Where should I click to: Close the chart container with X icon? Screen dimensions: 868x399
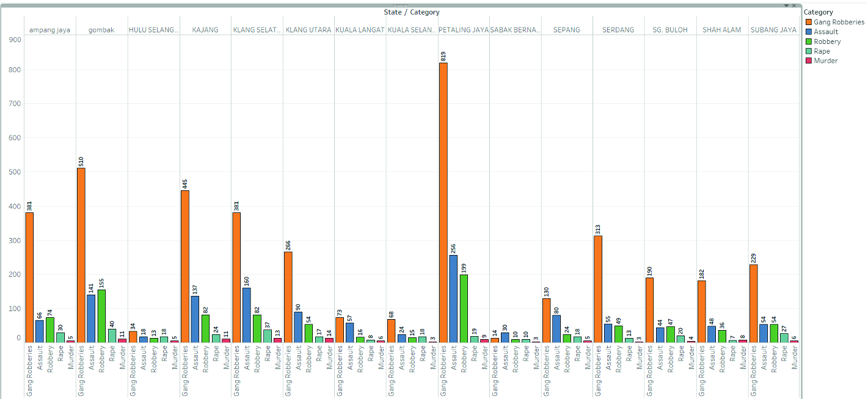click(794, 5)
